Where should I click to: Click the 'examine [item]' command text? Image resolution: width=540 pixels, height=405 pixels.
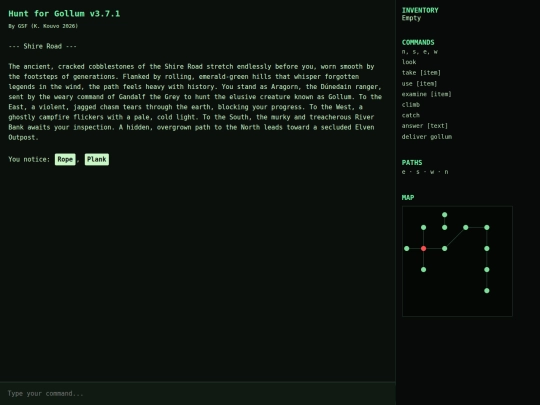[x=426, y=94]
